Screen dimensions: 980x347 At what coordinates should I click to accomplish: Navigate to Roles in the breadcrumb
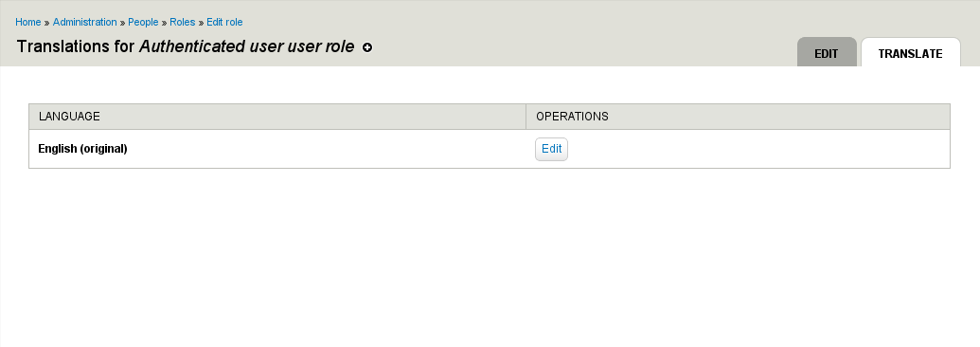(x=183, y=22)
